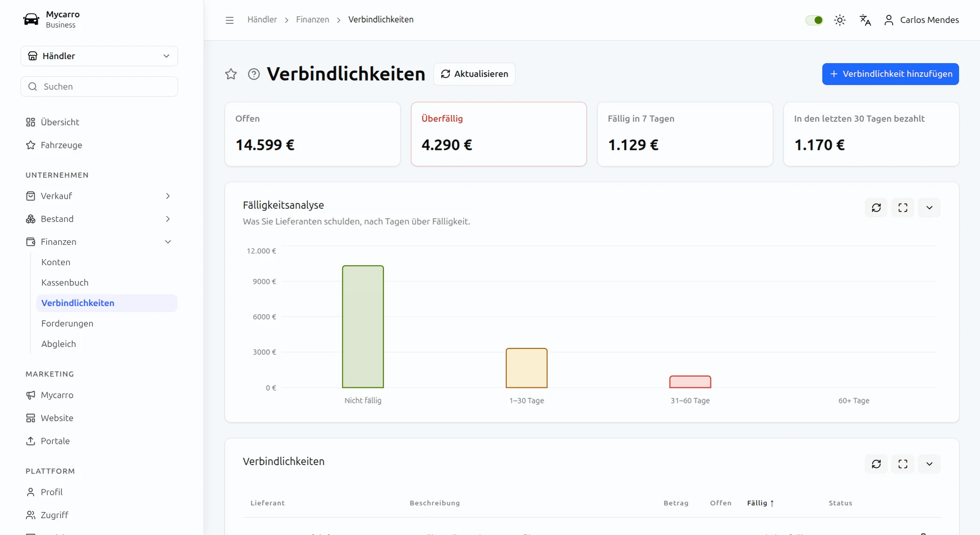The image size is (980, 535).
Task: Click the Händler breadcrumb link
Action: (262, 19)
